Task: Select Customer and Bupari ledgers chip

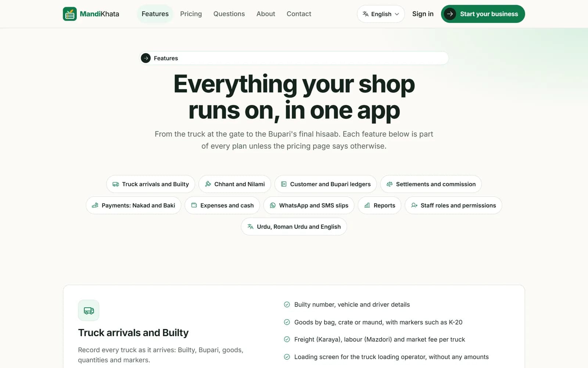Action: pyautogui.click(x=326, y=184)
